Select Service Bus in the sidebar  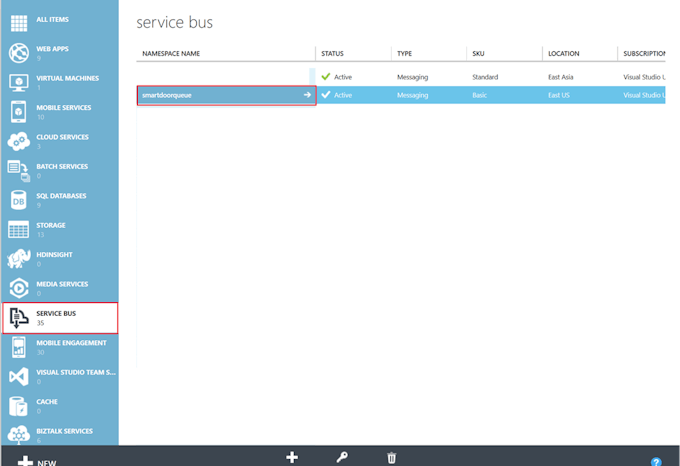coord(60,318)
